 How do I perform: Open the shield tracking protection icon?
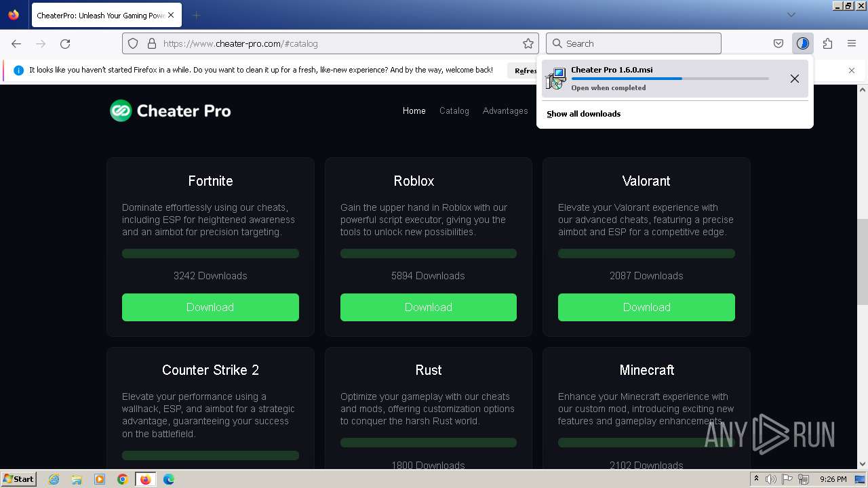pos(133,43)
